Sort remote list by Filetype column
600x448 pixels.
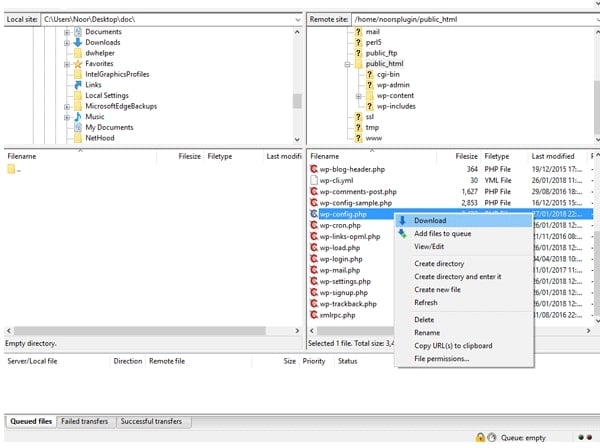pos(504,156)
